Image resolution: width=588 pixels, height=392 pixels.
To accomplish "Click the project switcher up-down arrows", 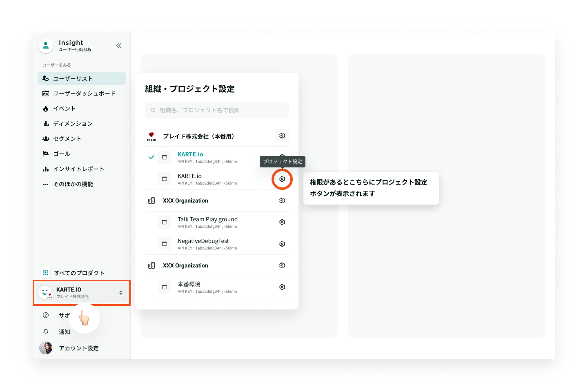I will [x=121, y=292].
